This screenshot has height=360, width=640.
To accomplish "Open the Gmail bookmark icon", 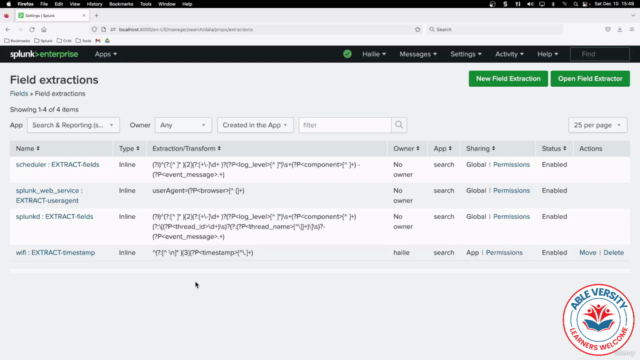I will tap(98, 41).
